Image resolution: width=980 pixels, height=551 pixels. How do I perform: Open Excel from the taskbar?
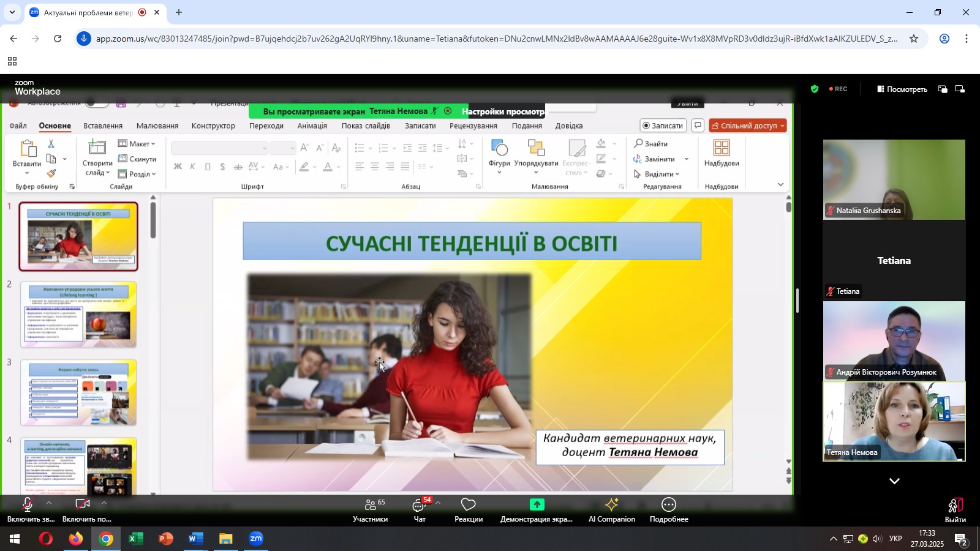pyautogui.click(x=135, y=539)
